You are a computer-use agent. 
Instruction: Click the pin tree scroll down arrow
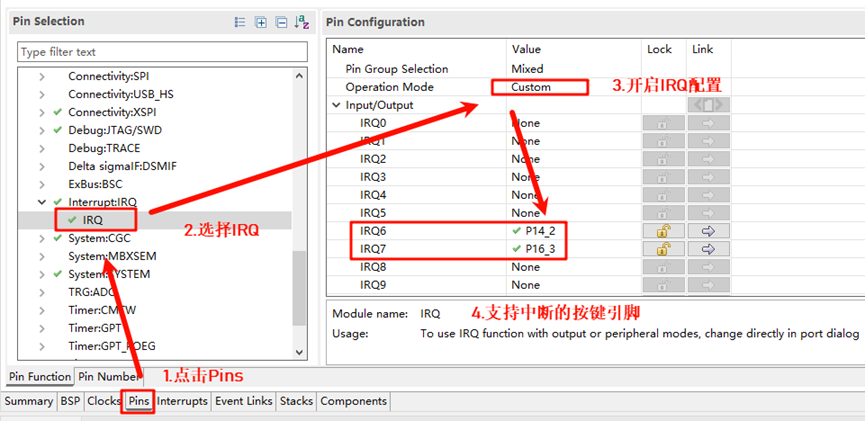tap(300, 351)
